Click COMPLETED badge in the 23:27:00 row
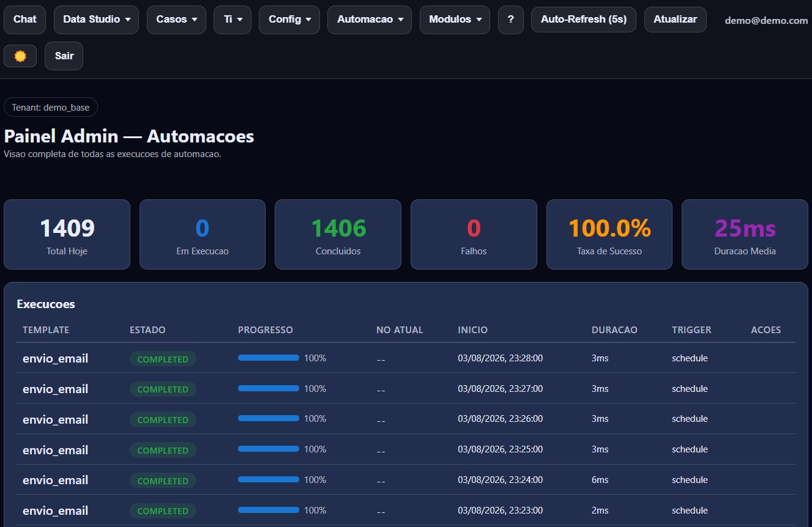This screenshot has width=812, height=527. coord(163,389)
